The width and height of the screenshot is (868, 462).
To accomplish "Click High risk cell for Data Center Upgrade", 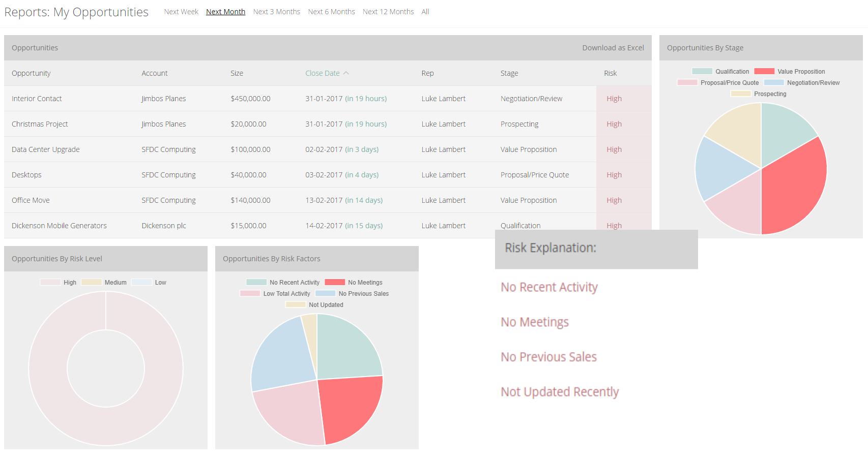I will [x=624, y=149].
